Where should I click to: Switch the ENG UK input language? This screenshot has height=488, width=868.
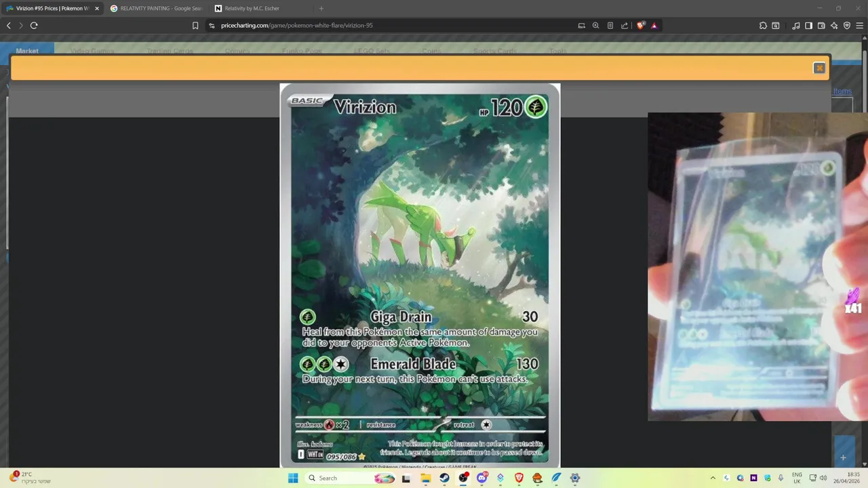pyautogui.click(x=797, y=478)
